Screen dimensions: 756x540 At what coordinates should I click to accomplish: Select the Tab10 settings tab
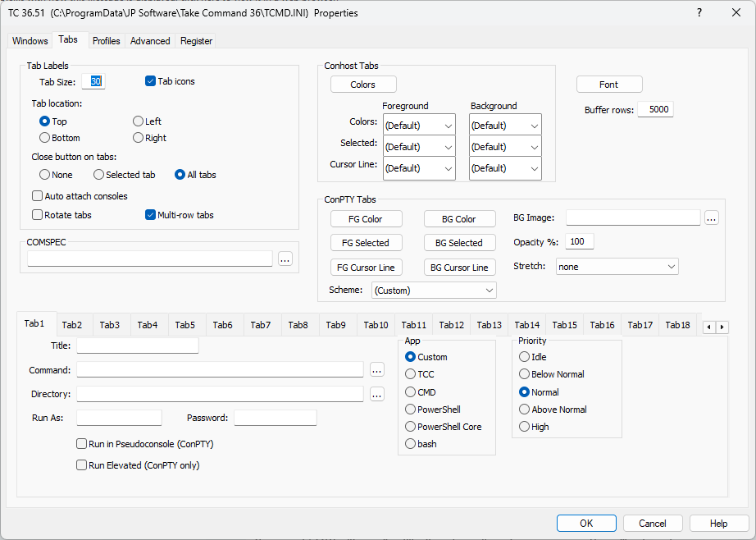click(376, 325)
